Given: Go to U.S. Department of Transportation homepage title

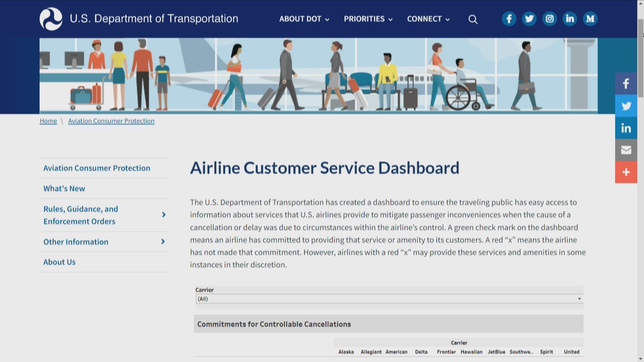Looking at the screenshot, I should coord(154,18).
